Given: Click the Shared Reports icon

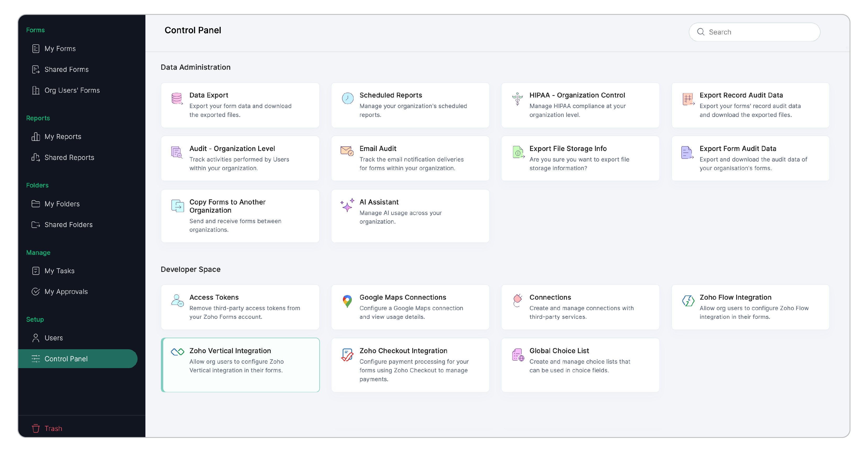Looking at the screenshot, I should pos(36,157).
